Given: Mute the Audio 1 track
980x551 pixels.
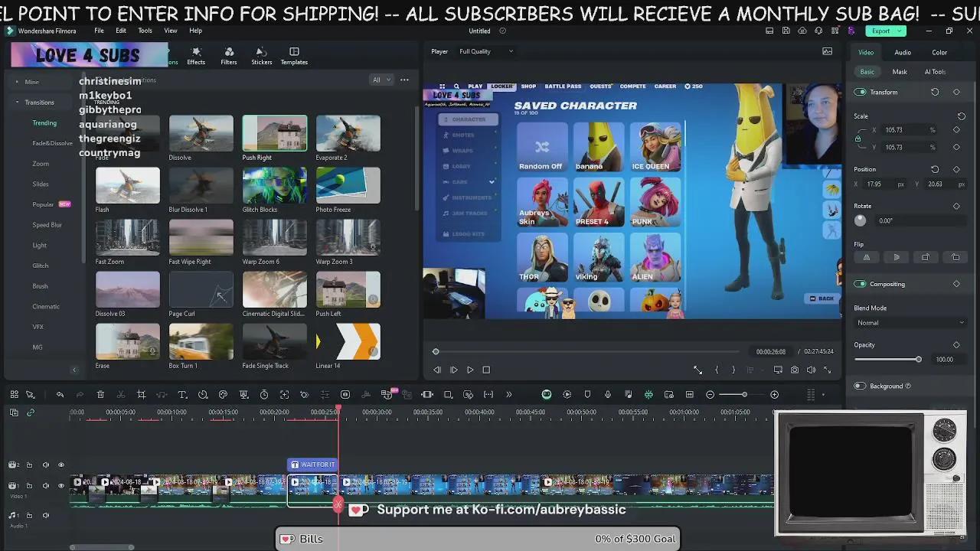Looking at the screenshot, I should [45, 516].
